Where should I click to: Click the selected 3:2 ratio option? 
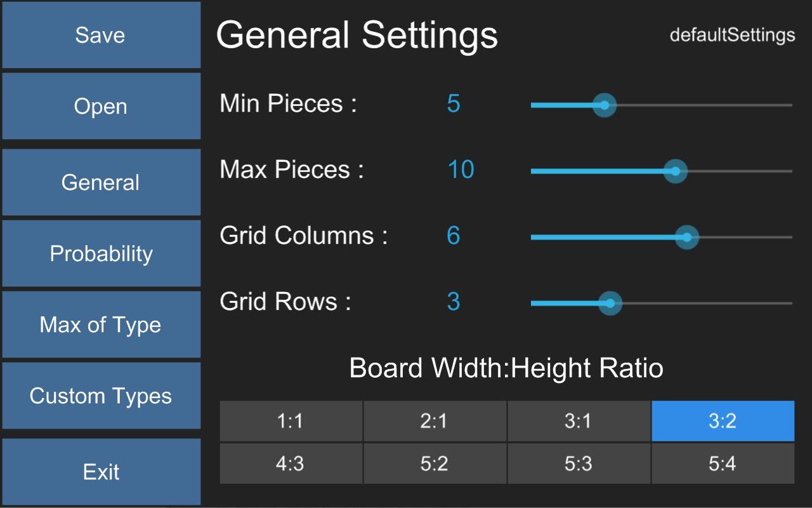pyautogui.click(x=723, y=421)
